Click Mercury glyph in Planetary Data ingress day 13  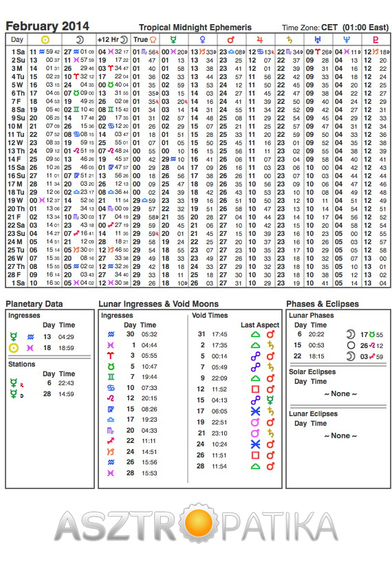click(13, 337)
